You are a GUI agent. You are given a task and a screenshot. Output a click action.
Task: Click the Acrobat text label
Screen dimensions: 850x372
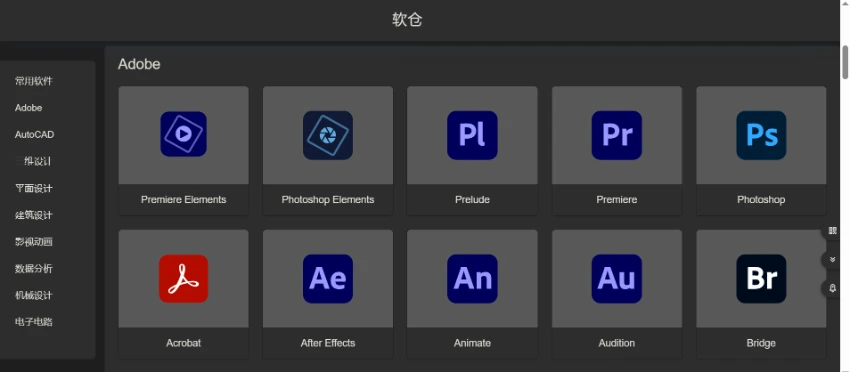[183, 343]
